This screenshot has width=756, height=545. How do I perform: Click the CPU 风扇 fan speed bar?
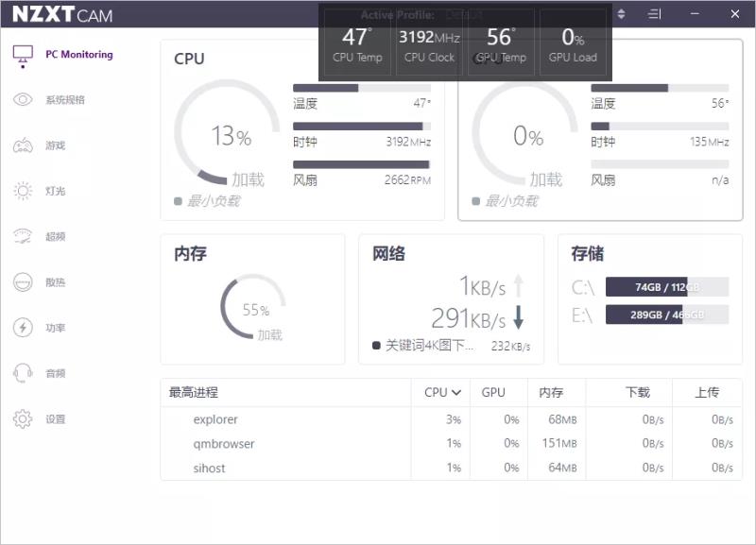pos(362,164)
